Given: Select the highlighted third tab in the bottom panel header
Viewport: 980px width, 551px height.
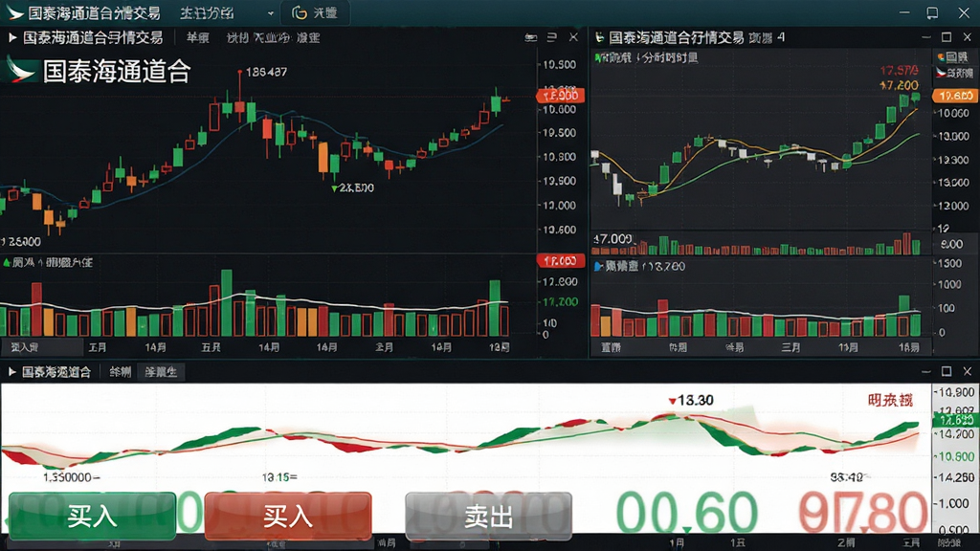Looking at the screenshot, I should click(x=161, y=372).
